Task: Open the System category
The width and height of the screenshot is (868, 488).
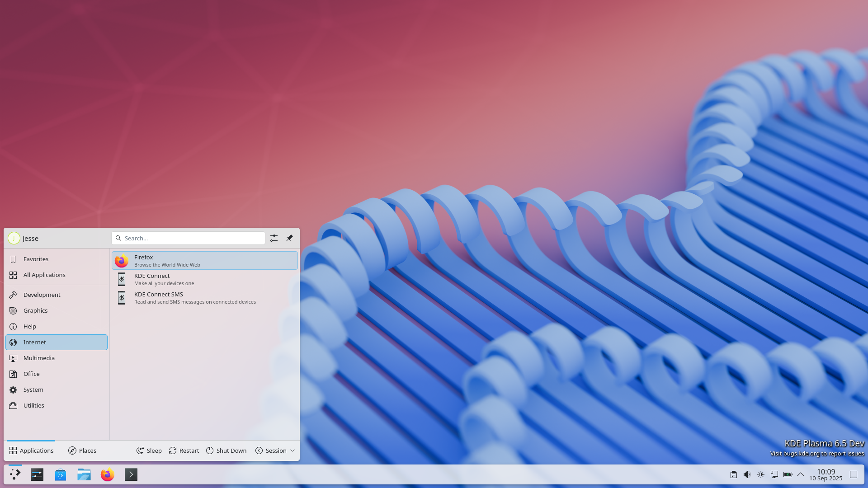Action: click(57, 389)
